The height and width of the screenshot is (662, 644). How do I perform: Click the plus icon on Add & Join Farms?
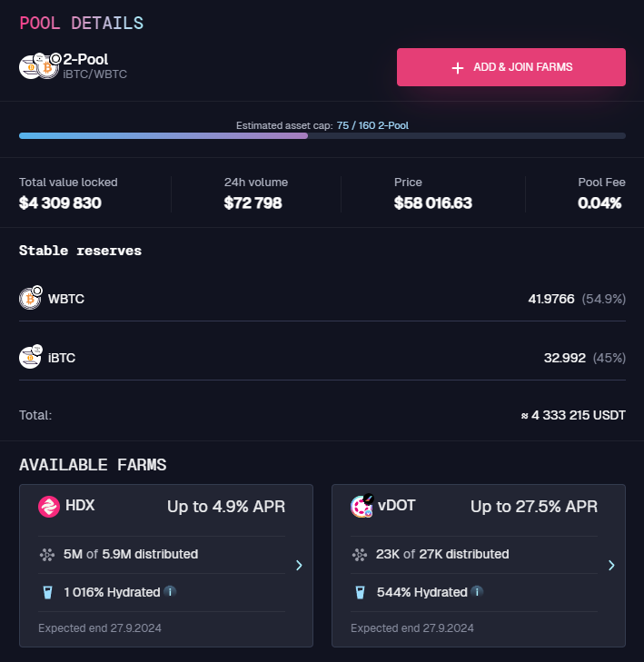[x=458, y=68]
